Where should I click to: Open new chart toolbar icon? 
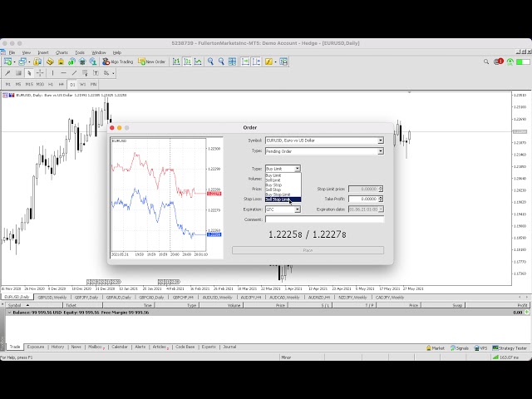[7, 62]
